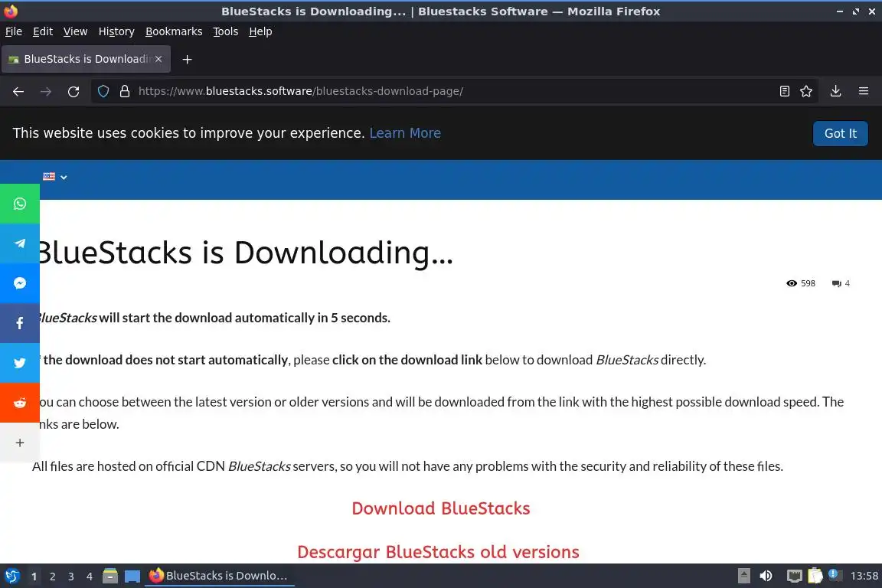Toggle reader view icon

click(784, 91)
